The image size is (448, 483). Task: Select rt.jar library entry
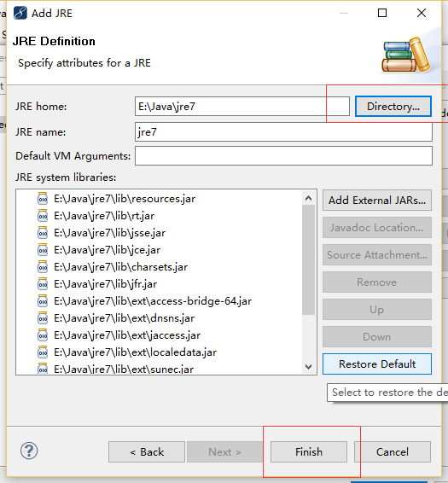tap(104, 216)
